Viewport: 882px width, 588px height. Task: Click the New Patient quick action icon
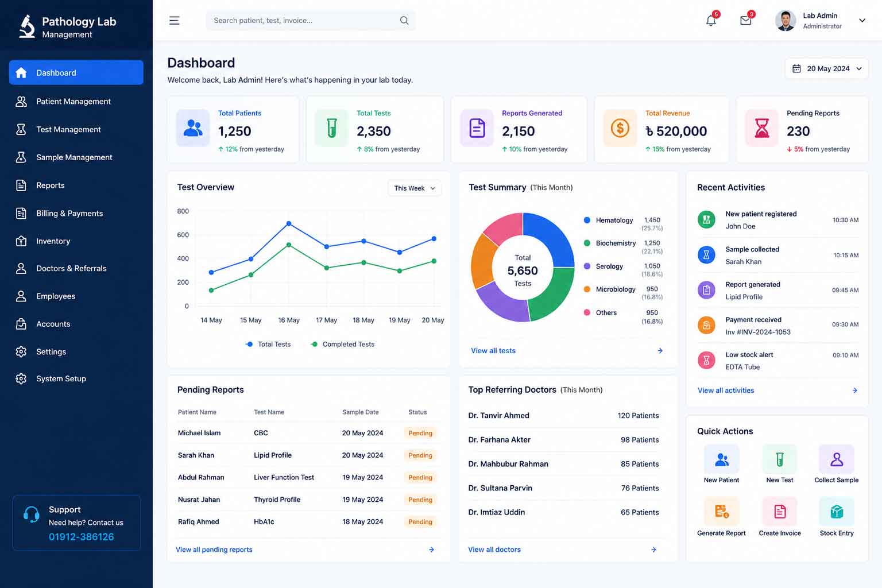click(x=721, y=459)
